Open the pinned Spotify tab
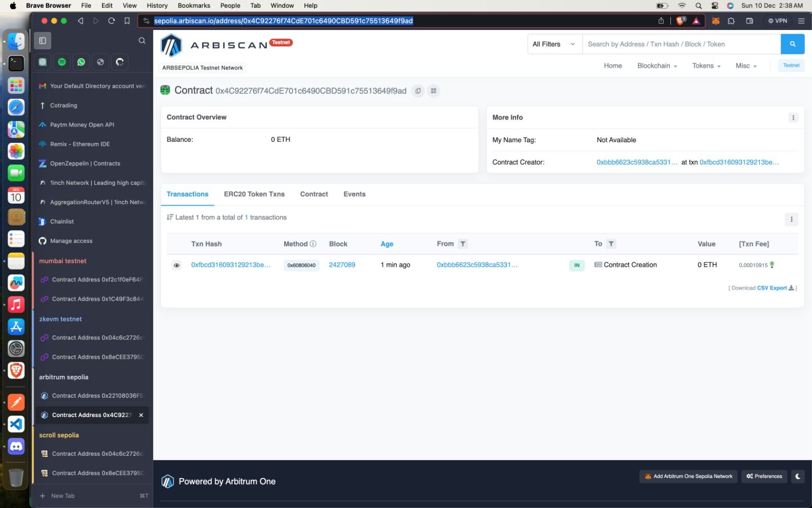 coord(62,62)
